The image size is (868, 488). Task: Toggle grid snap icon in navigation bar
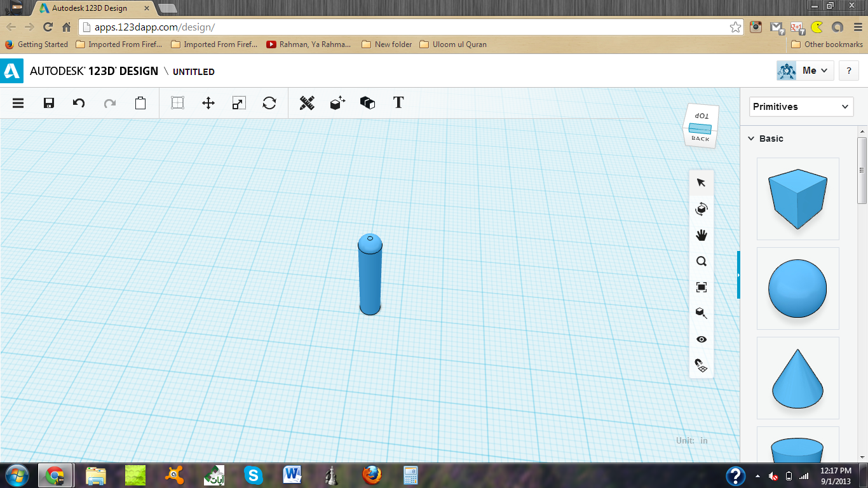click(702, 365)
